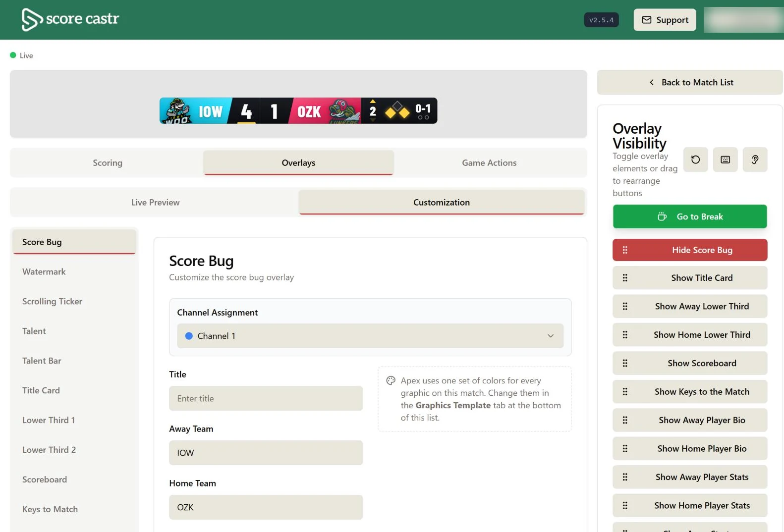784x532 pixels.
Task: Click the Support button
Action: tap(665, 20)
